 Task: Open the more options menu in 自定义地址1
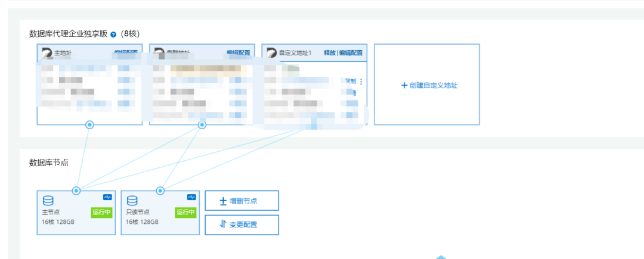361,82
